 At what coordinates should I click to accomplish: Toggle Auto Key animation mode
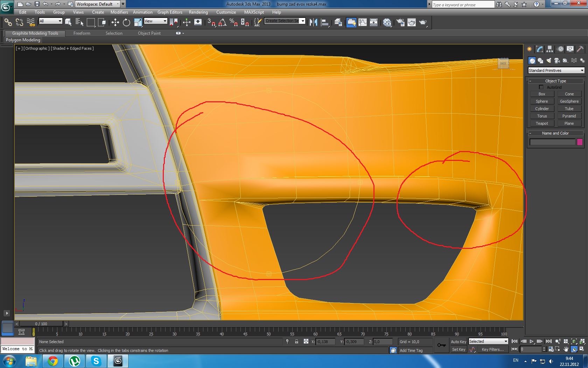(458, 342)
